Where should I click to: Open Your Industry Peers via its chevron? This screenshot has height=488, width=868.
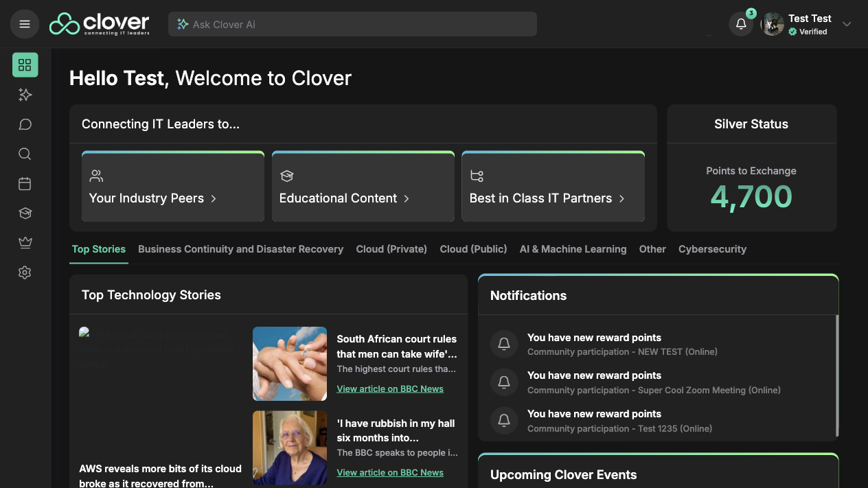[214, 198]
